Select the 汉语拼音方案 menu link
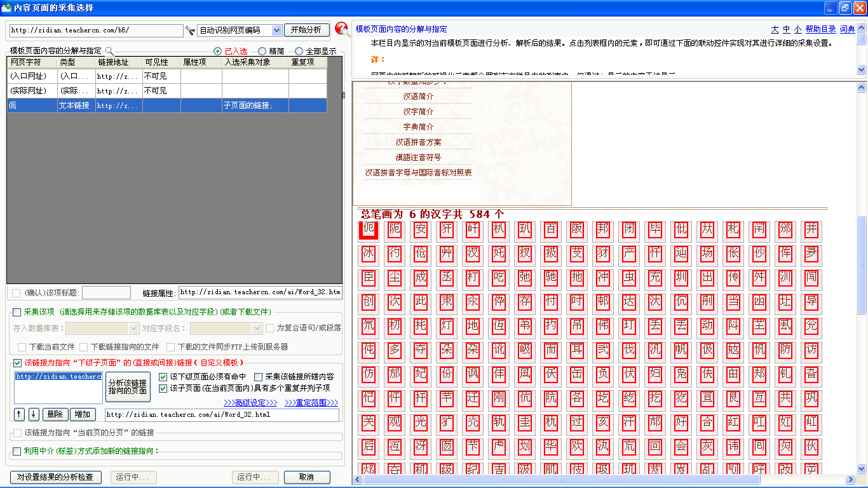 click(418, 142)
